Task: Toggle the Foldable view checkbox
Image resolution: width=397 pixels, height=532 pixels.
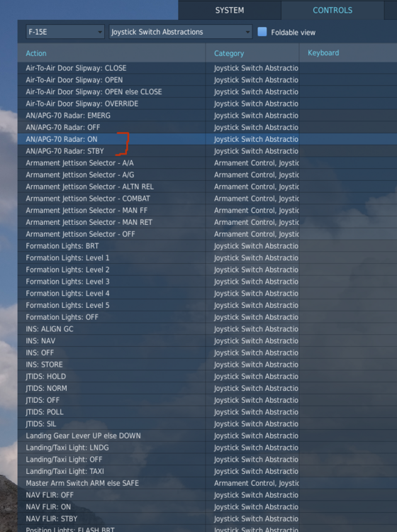Action: pos(262,32)
